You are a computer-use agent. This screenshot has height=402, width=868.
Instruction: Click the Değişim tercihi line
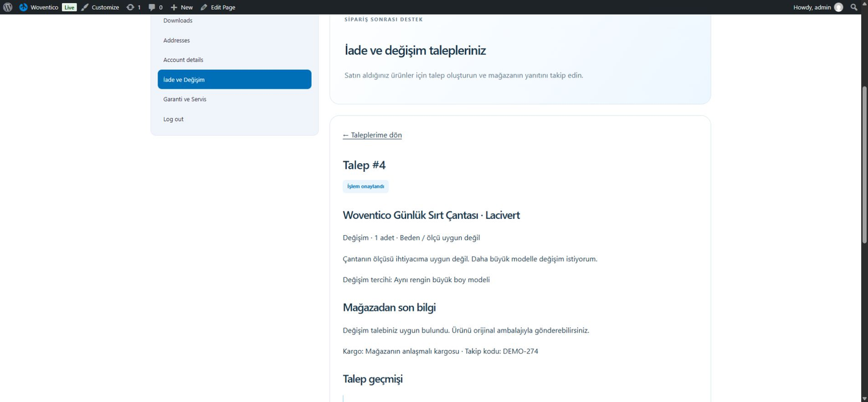[x=416, y=280]
